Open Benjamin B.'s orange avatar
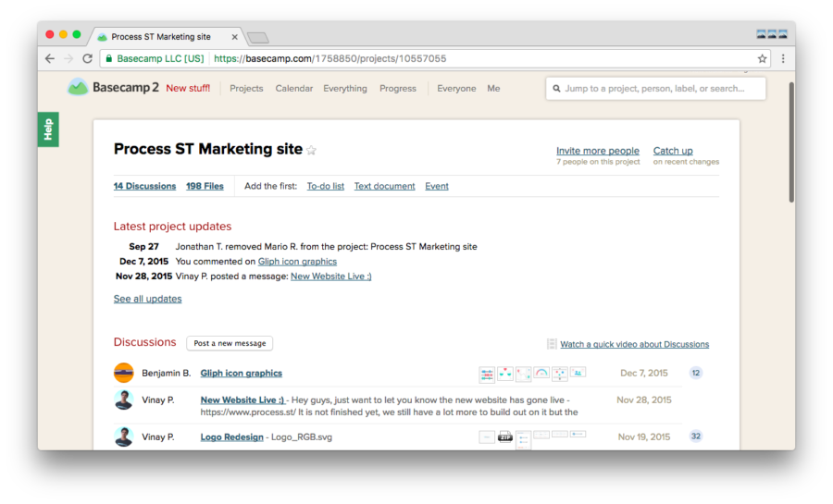833x504 pixels. 124,373
